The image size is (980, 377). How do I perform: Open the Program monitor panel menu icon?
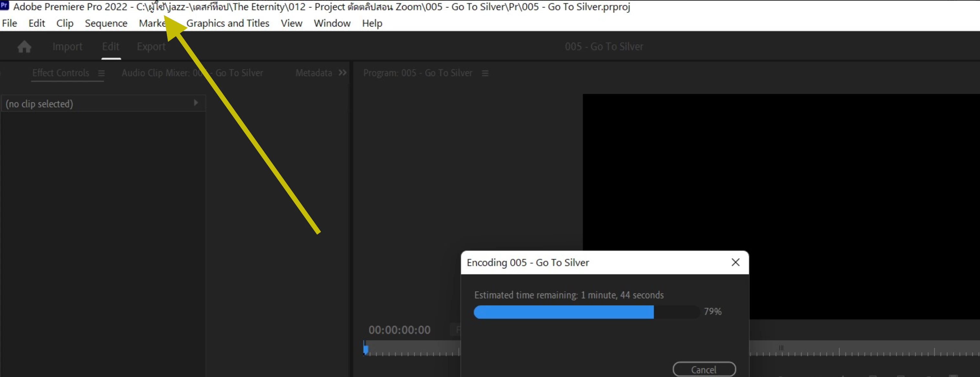(x=485, y=73)
